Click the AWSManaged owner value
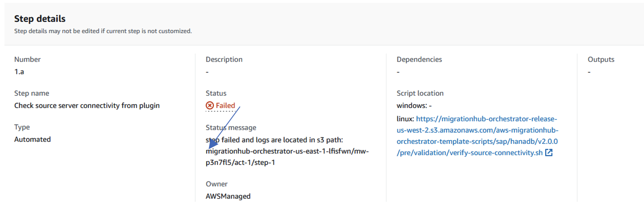 click(228, 196)
